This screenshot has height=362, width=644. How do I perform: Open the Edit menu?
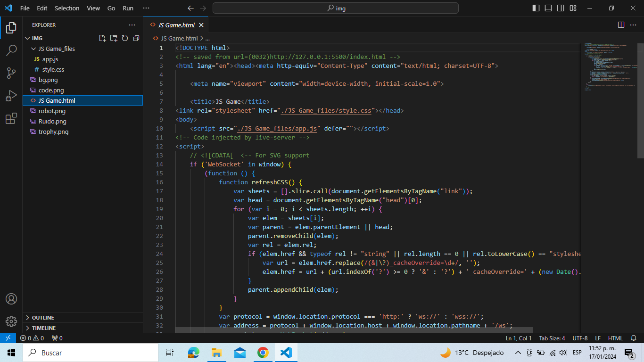click(x=42, y=8)
